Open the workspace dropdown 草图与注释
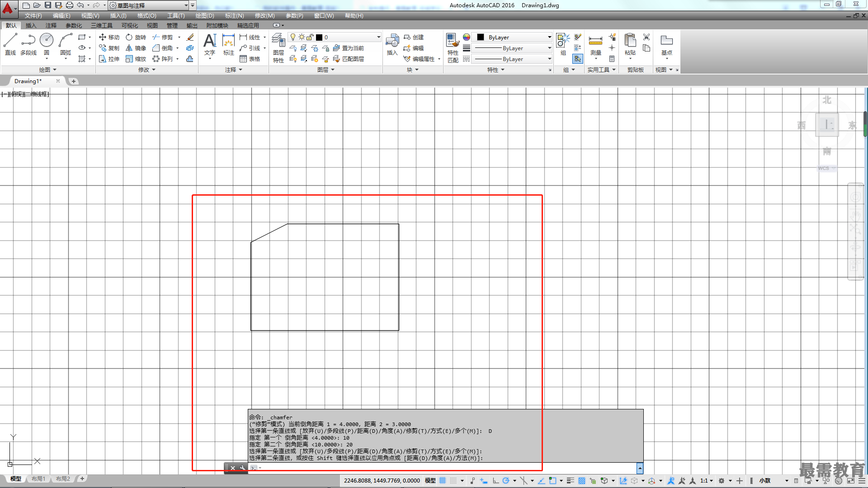Image resolution: width=868 pixels, height=488 pixels. [149, 5]
